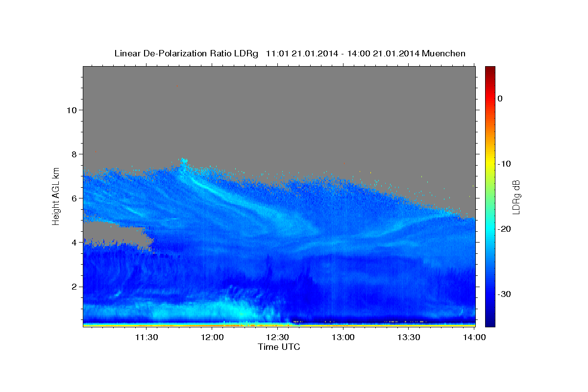The height and width of the screenshot is (392, 588).
Task: Click the plot title 'Linear De-Polarization Ratio LDRg'
Action: (x=186, y=53)
